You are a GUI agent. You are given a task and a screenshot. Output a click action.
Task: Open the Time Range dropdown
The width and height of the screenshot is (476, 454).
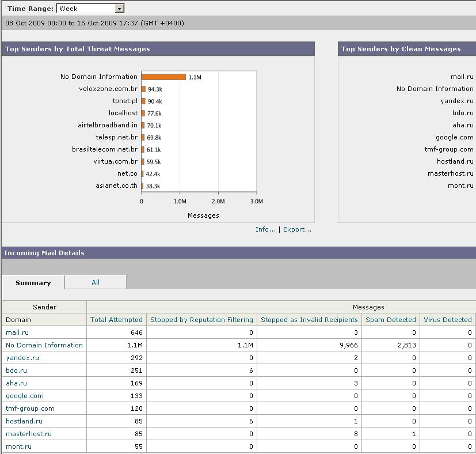click(x=90, y=9)
